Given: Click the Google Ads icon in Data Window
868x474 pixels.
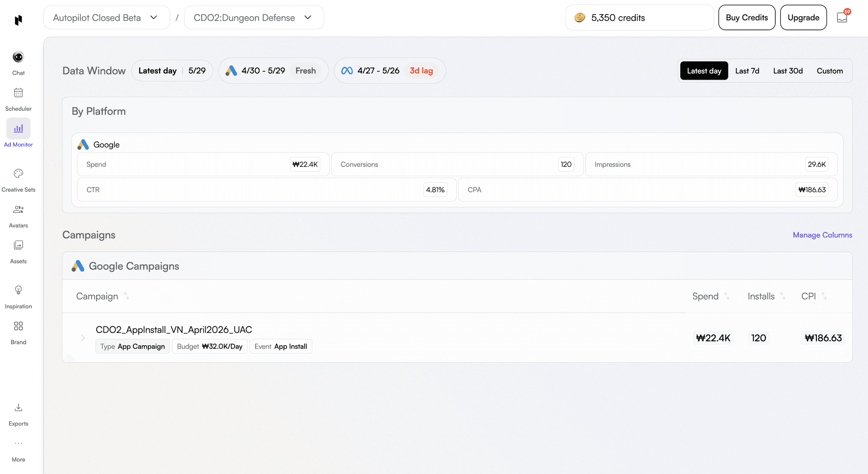Looking at the screenshot, I should 231,71.
